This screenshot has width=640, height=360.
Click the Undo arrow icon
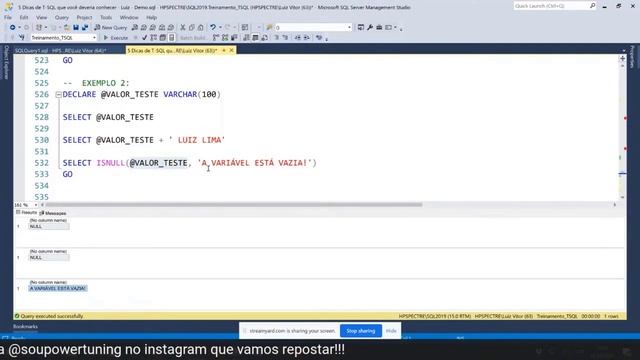[213, 27]
